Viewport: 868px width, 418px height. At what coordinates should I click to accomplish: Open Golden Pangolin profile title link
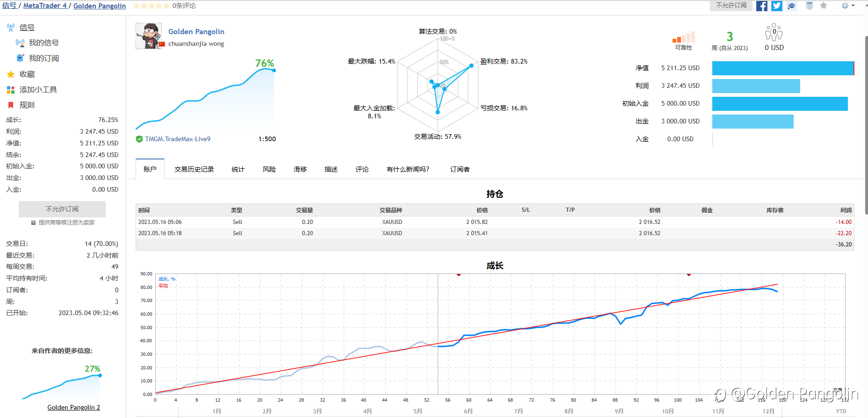point(196,31)
